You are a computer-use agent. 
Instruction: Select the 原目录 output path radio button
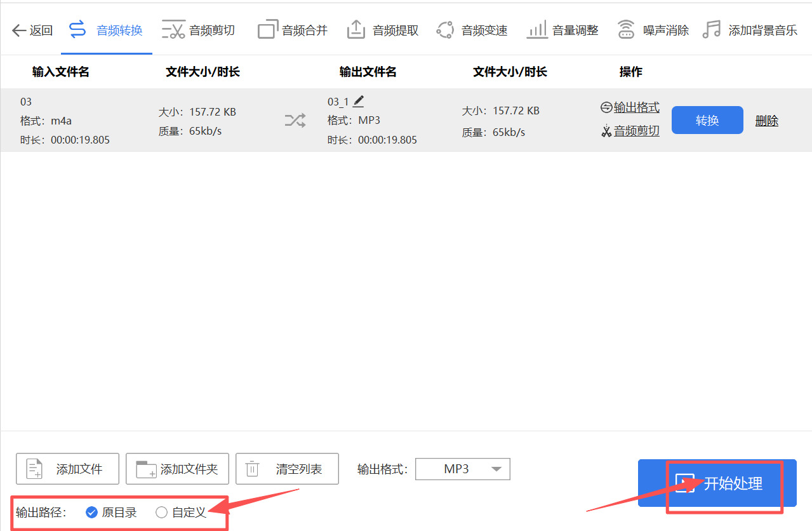(x=91, y=512)
